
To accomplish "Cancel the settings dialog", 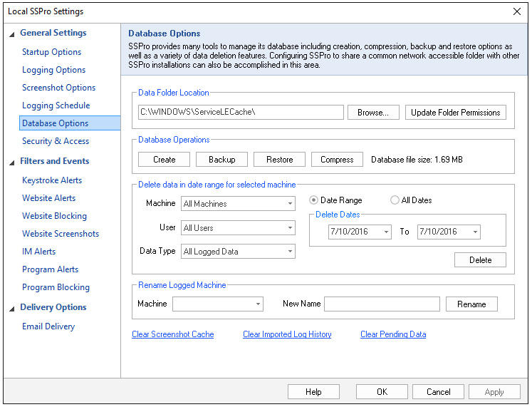I will point(439,392).
